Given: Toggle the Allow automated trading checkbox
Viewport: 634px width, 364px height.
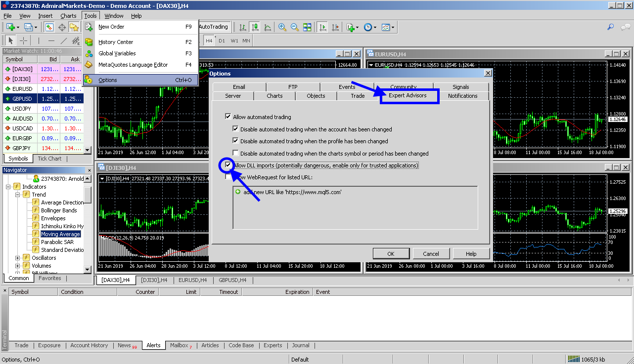Looking at the screenshot, I should [x=228, y=117].
